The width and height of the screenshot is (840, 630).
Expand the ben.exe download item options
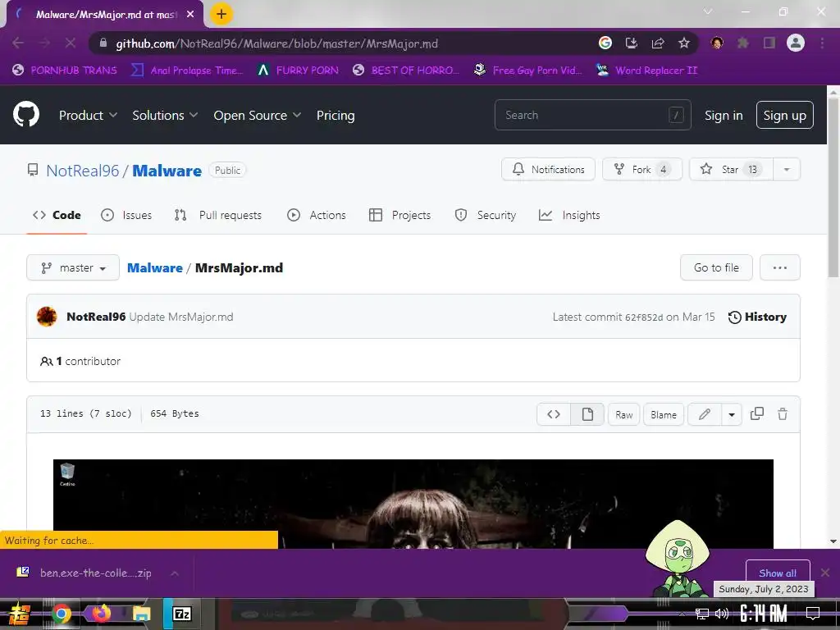coord(175,573)
